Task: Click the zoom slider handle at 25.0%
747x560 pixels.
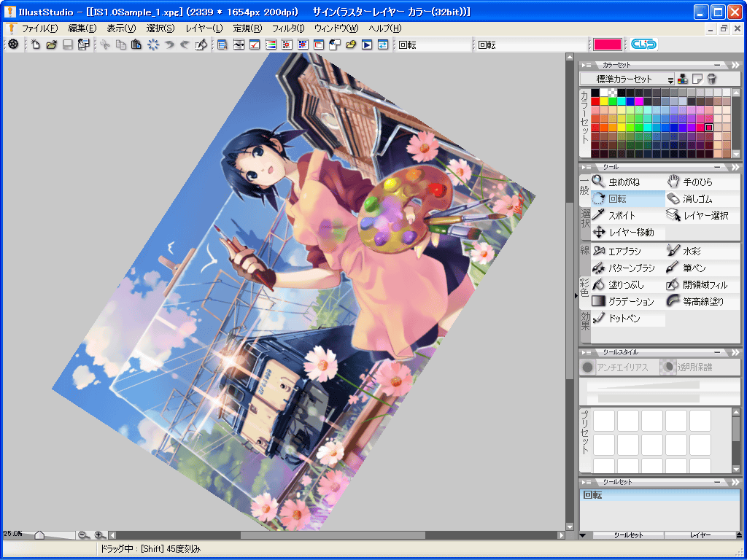Action: point(39,536)
